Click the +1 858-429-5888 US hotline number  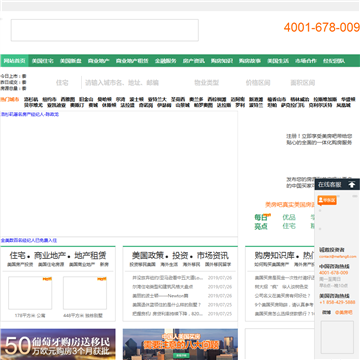pyautogui.click(x=337, y=302)
